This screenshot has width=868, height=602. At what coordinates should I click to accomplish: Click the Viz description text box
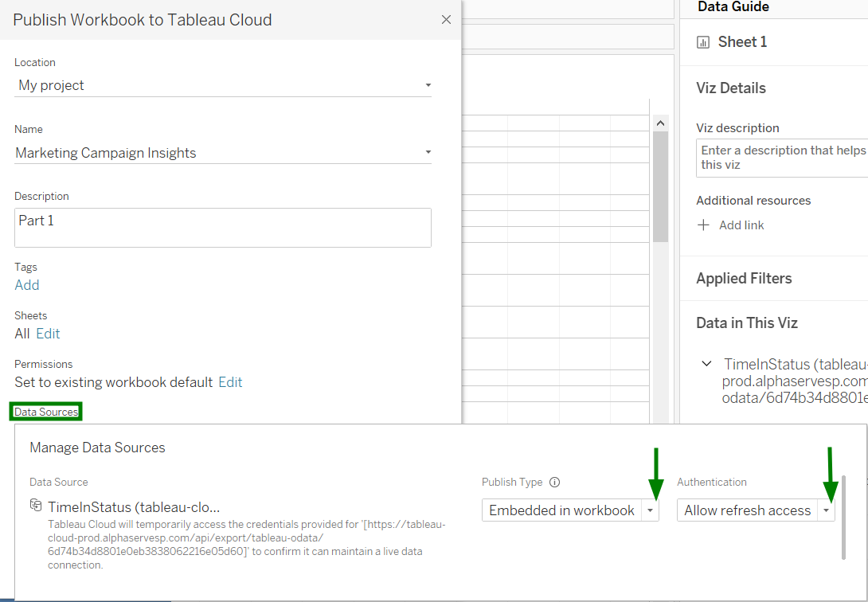tap(782, 158)
